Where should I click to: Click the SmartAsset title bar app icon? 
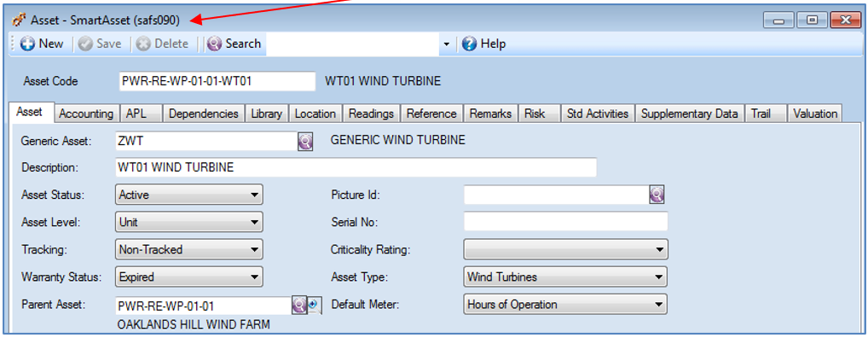tap(19, 20)
